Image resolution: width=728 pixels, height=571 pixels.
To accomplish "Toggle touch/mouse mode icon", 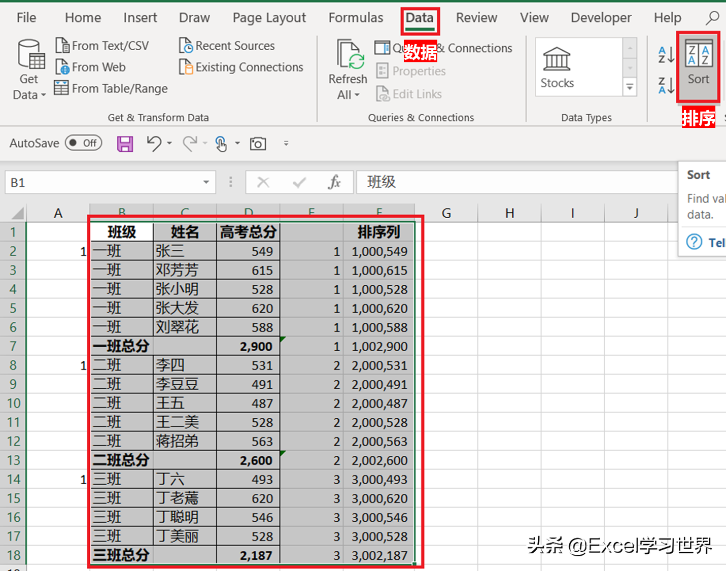I will (x=221, y=144).
